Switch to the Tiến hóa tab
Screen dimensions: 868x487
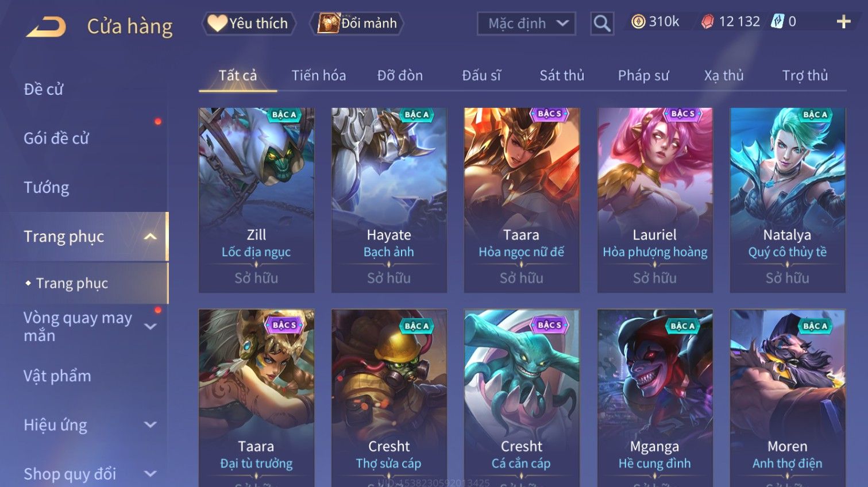pyautogui.click(x=319, y=75)
